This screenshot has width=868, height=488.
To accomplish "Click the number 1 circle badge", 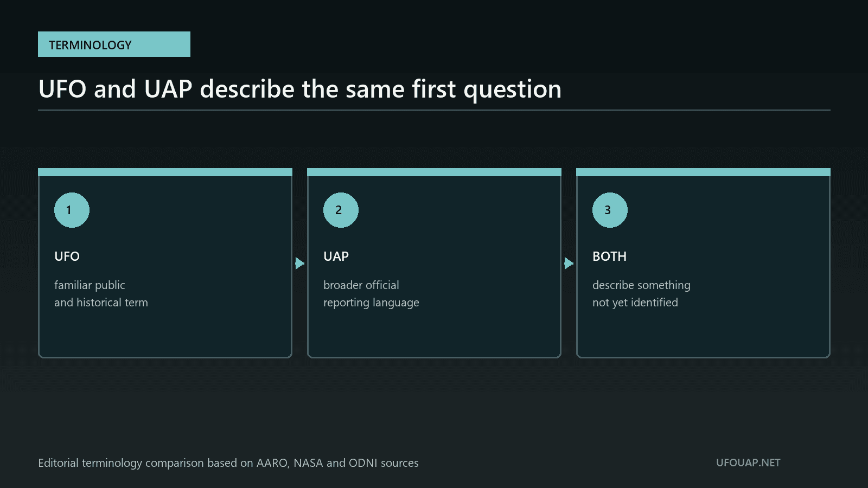I will pos(72,210).
